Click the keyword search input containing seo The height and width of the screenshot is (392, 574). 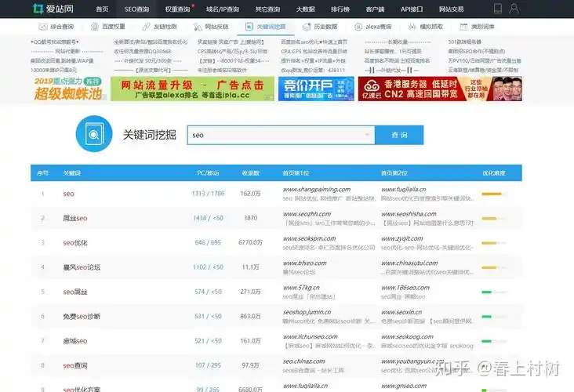tap(281, 135)
